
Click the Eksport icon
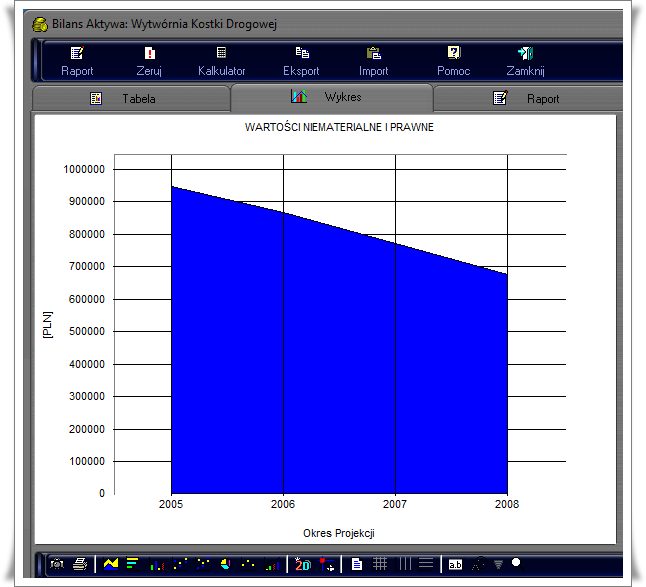coord(301,61)
